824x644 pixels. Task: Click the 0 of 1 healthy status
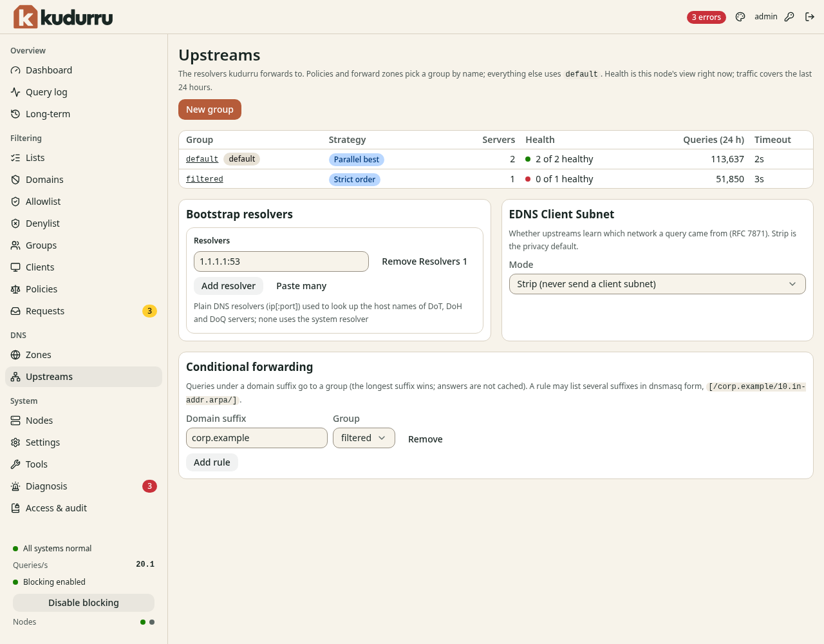pyautogui.click(x=559, y=179)
